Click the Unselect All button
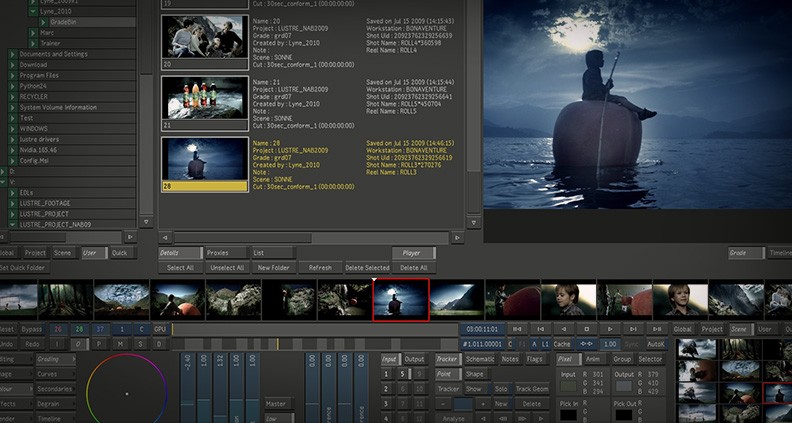The width and height of the screenshot is (792, 423). (227, 268)
